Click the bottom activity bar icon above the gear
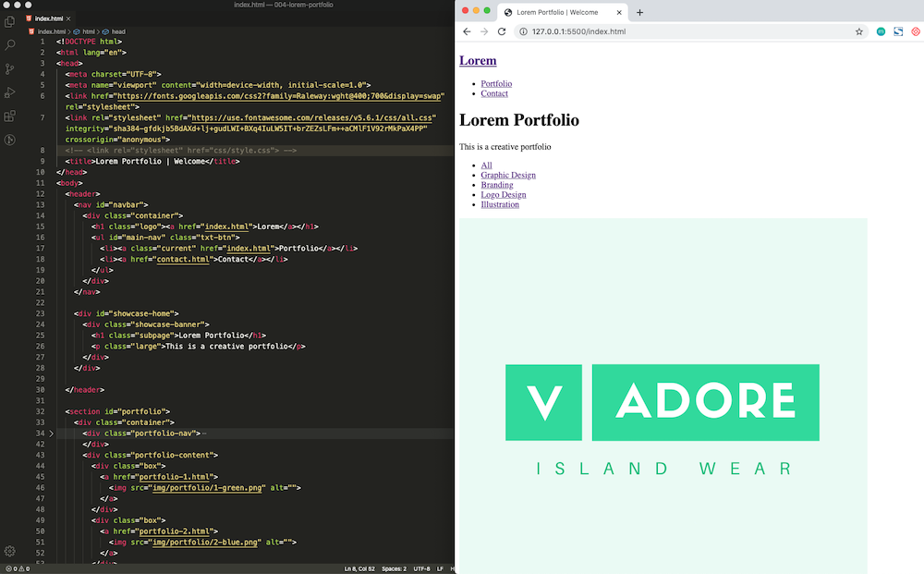Screen dimensions: 924x574 (x=9, y=140)
